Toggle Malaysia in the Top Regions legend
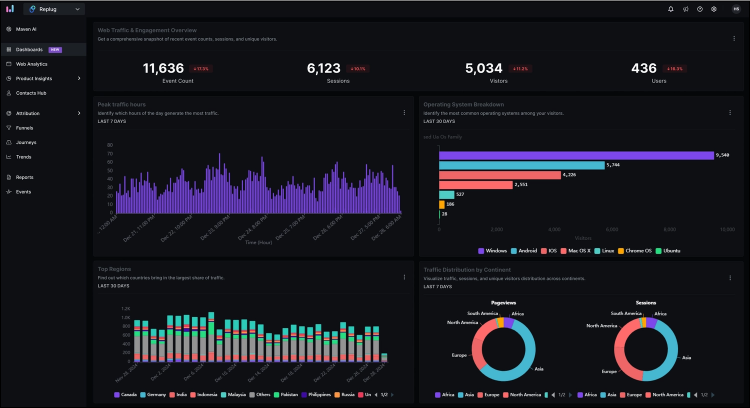 click(x=233, y=395)
